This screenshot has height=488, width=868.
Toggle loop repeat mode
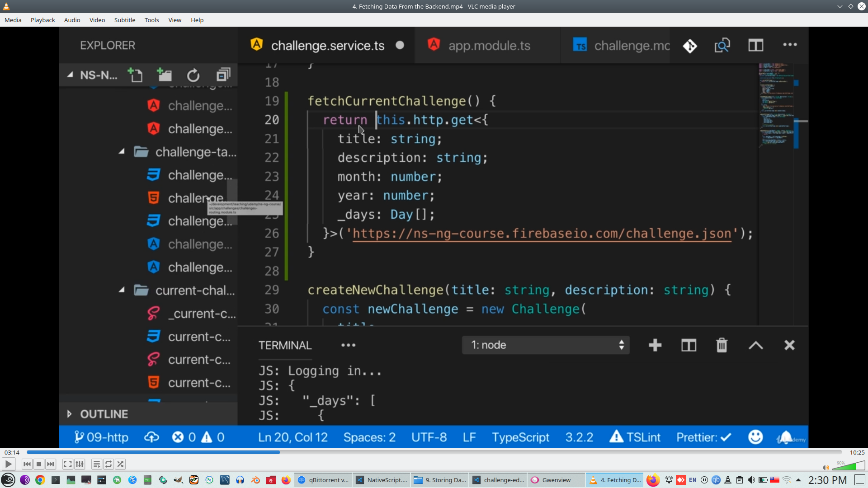[108, 464]
